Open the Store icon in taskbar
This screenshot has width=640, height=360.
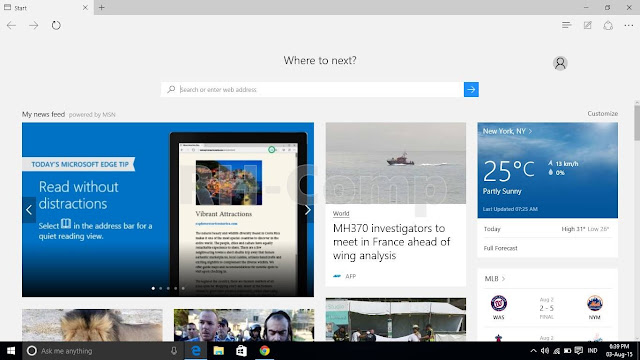coord(241,351)
